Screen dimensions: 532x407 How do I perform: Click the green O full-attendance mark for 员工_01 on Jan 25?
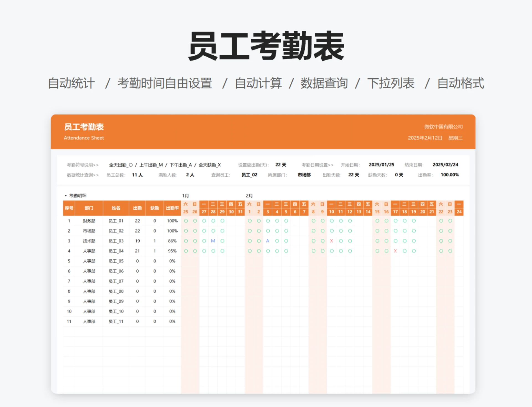[186, 221]
